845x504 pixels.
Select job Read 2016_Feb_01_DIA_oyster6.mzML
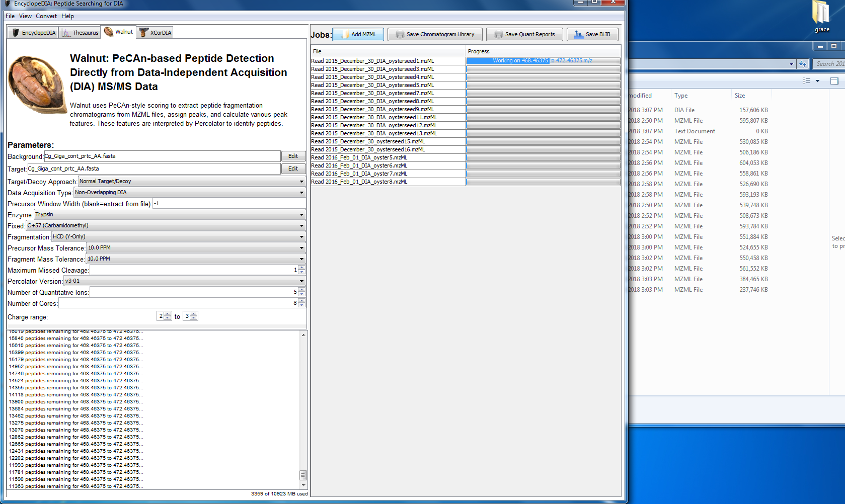pyautogui.click(x=388, y=165)
